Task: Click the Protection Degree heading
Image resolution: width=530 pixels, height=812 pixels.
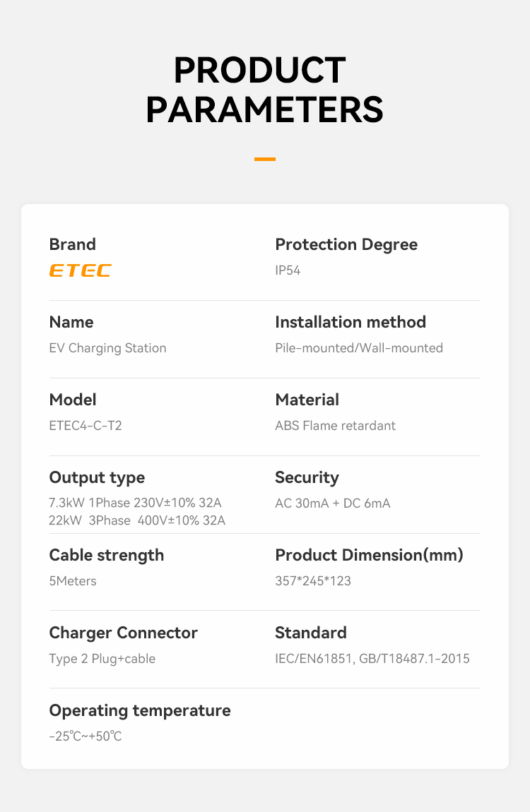Action: (346, 244)
